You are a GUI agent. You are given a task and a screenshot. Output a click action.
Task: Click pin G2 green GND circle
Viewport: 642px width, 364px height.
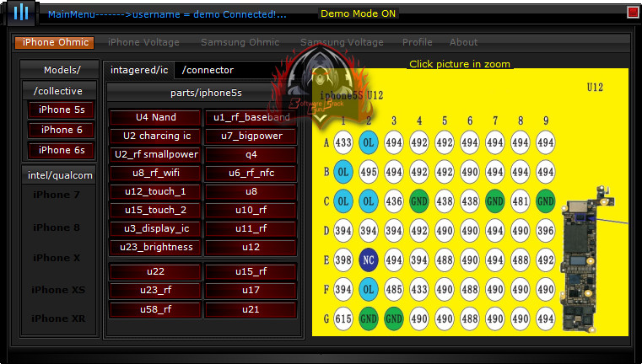tap(369, 318)
